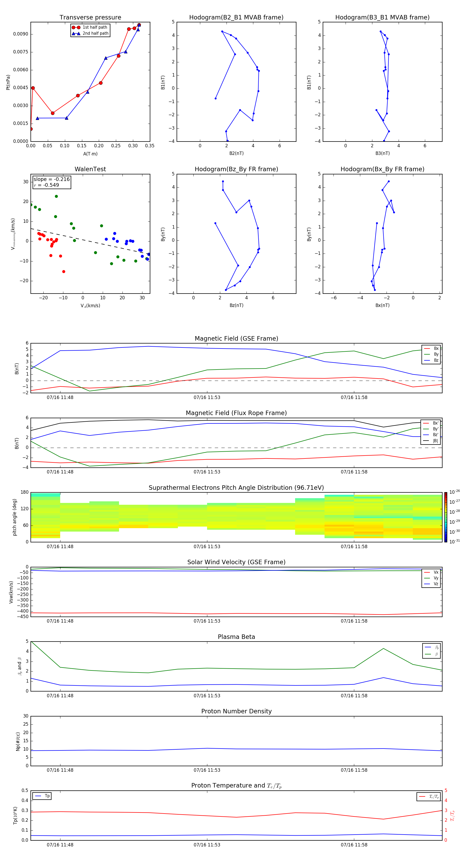Click the 'Transverse pressure' plot title

point(90,18)
